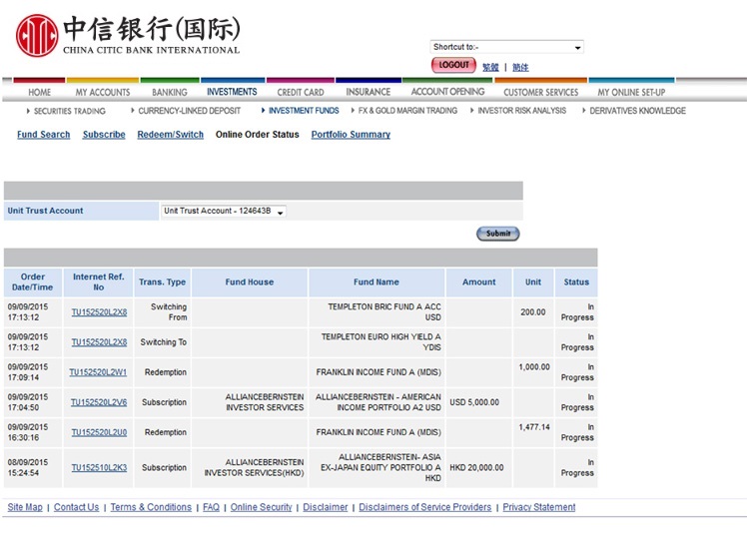Click the Fund Name column header
Screen dimensions: 747x560
click(376, 282)
